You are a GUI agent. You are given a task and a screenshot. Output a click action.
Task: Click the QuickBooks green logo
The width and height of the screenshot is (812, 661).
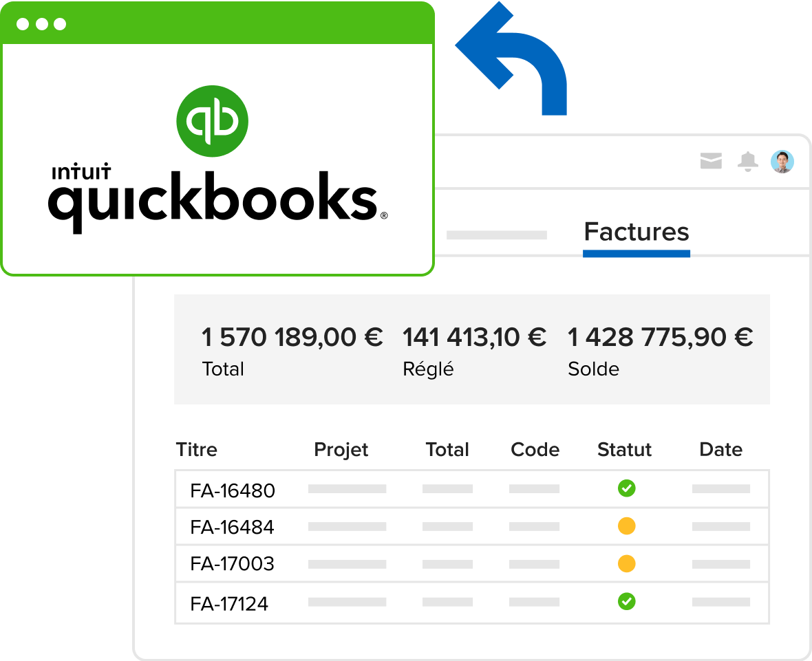point(213,121)
